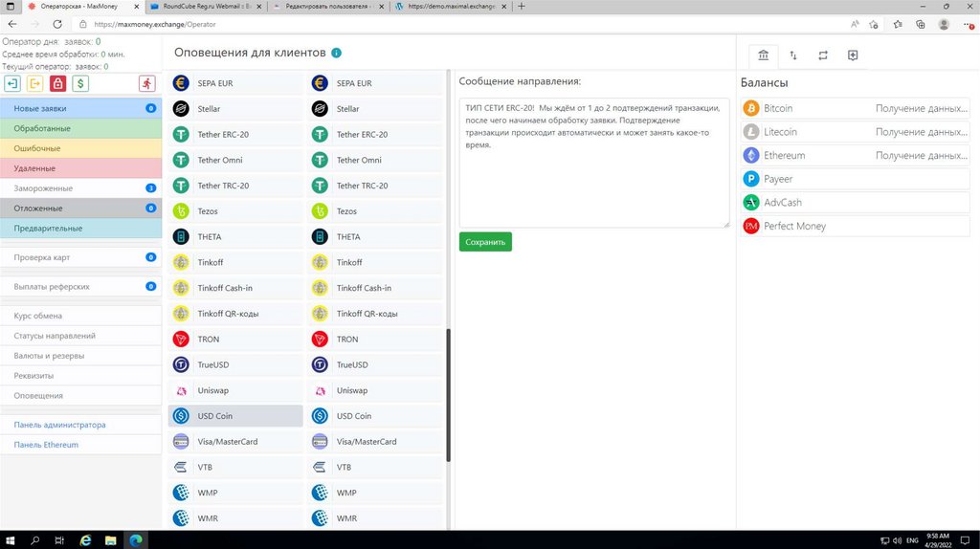Select Visa/MasterCard in the left list
The width and height of the screenshot is (980, 549).
(x=235, y=442)
